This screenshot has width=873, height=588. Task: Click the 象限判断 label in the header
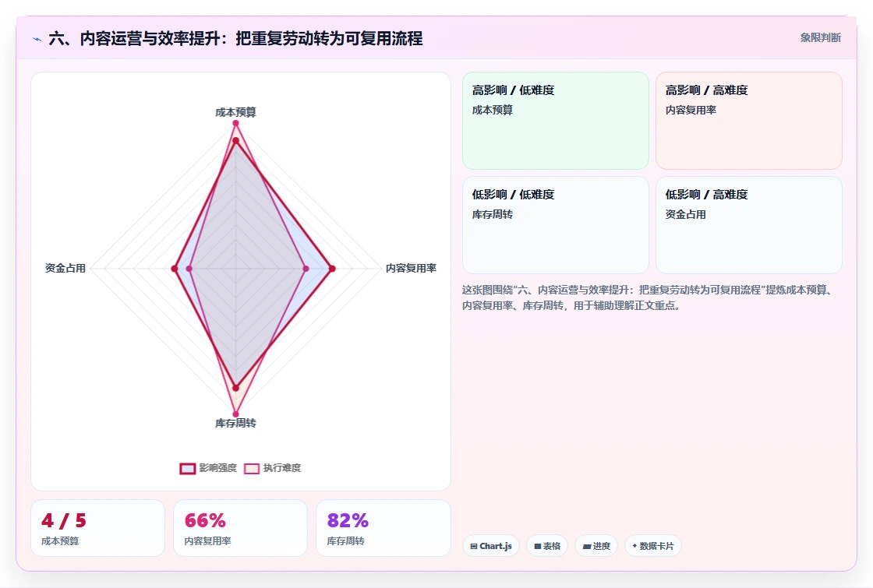tap(821, 37)
